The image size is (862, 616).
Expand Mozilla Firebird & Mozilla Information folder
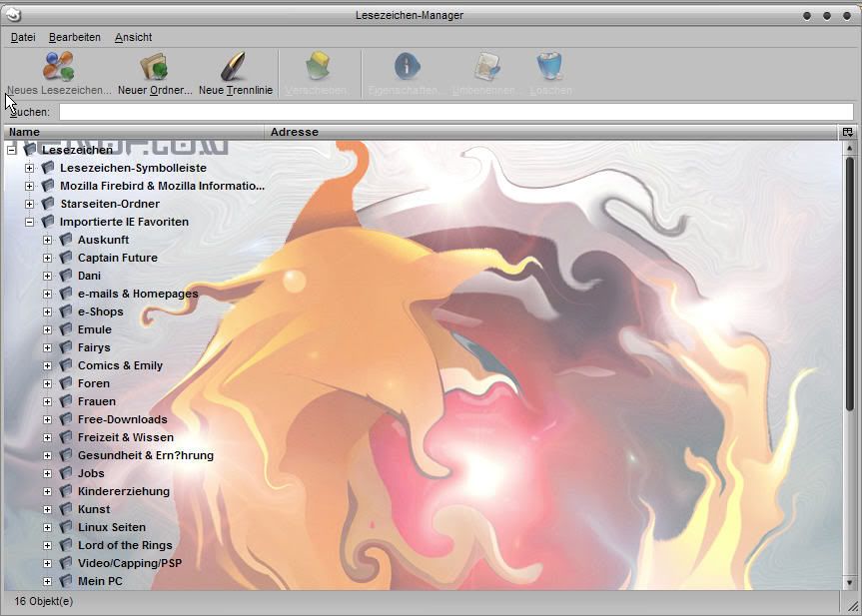(x=29, y=186)
